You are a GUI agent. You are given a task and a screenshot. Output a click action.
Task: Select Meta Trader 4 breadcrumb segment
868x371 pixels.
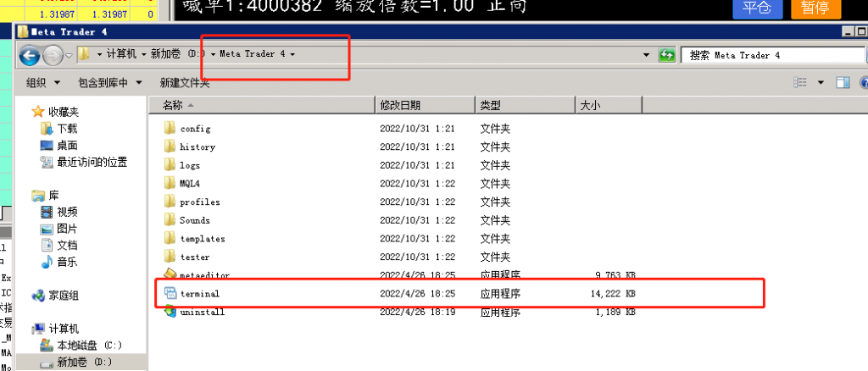tap(253, 54)
